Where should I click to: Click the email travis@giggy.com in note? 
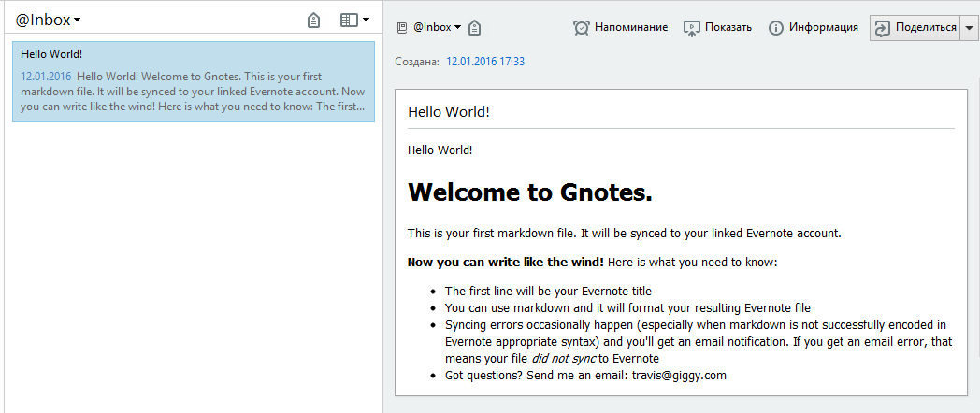click(x=680, y=376)
